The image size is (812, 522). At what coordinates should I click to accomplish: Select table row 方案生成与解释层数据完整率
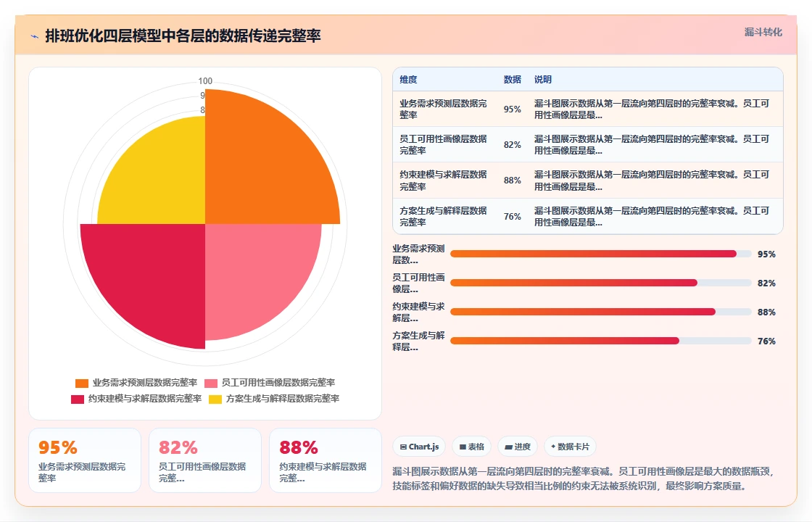(x=588, y=217)
